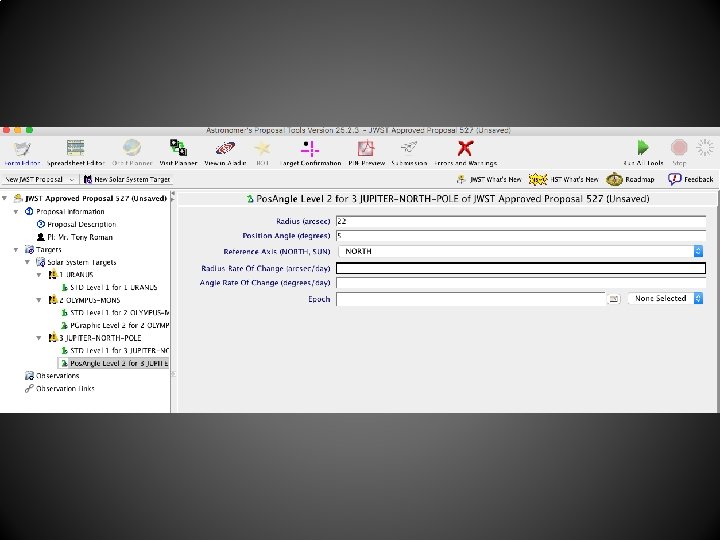720x540 pixels.
Task: Open the PDF Preview tool
Action: coord(366,153)
